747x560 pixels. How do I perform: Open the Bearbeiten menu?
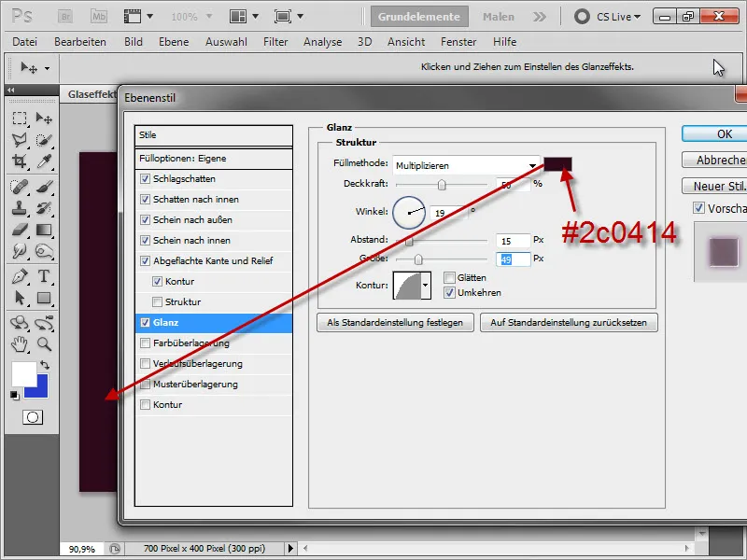tap(80, 42)
